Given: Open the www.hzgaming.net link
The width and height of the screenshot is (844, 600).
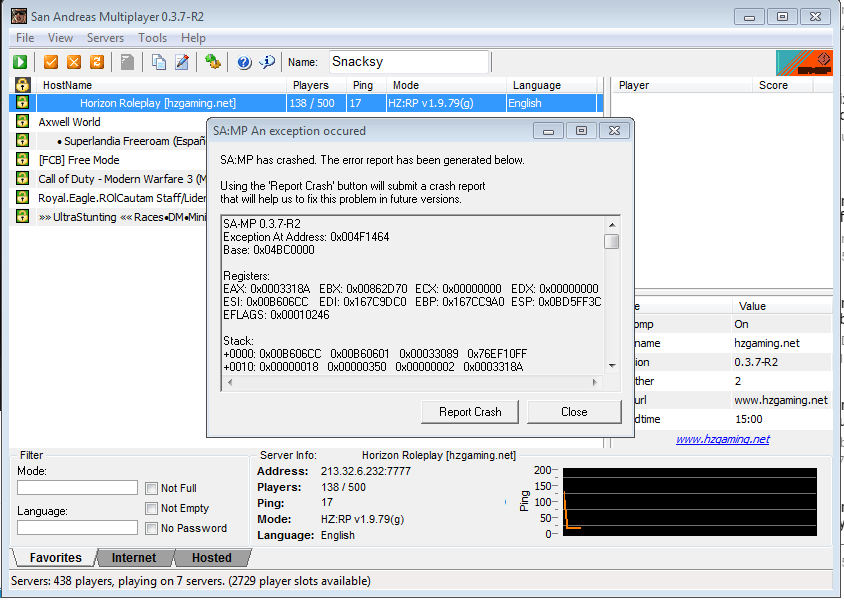Looking at the screenshot, I should 722,439.
